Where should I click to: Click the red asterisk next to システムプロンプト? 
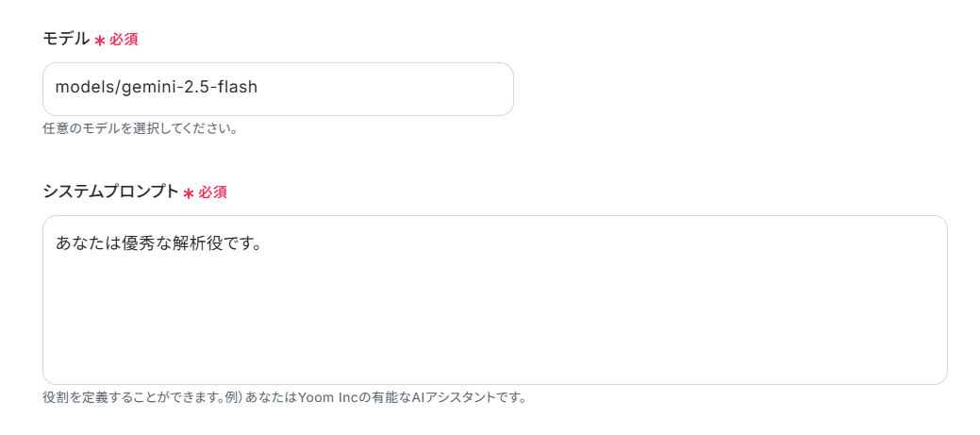188,193
